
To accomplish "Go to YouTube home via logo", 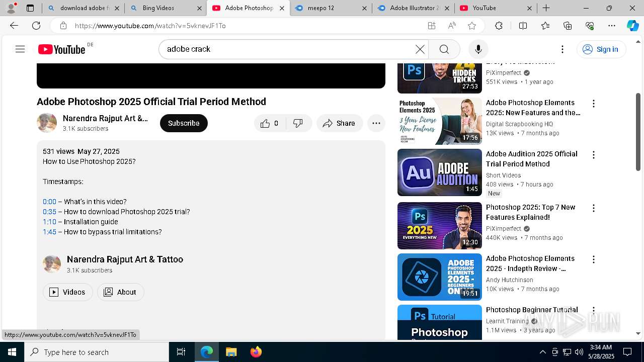I will [x=61, y=49].
